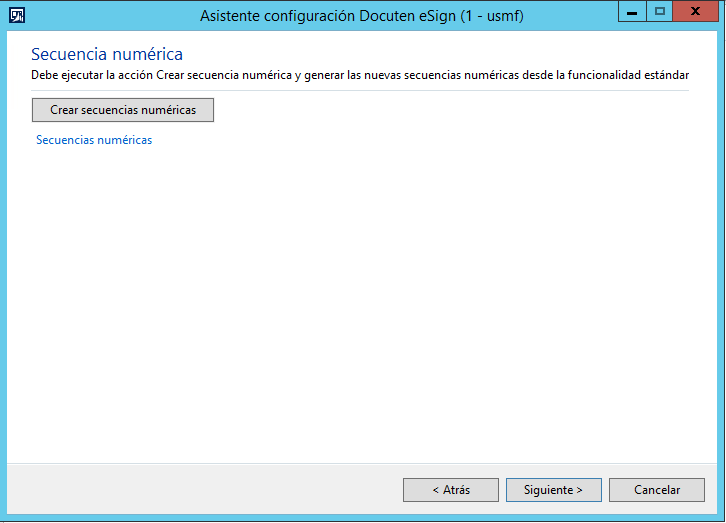Click Crear secuencias numéricas button
The image size is (726, 523).
(123, 110)
